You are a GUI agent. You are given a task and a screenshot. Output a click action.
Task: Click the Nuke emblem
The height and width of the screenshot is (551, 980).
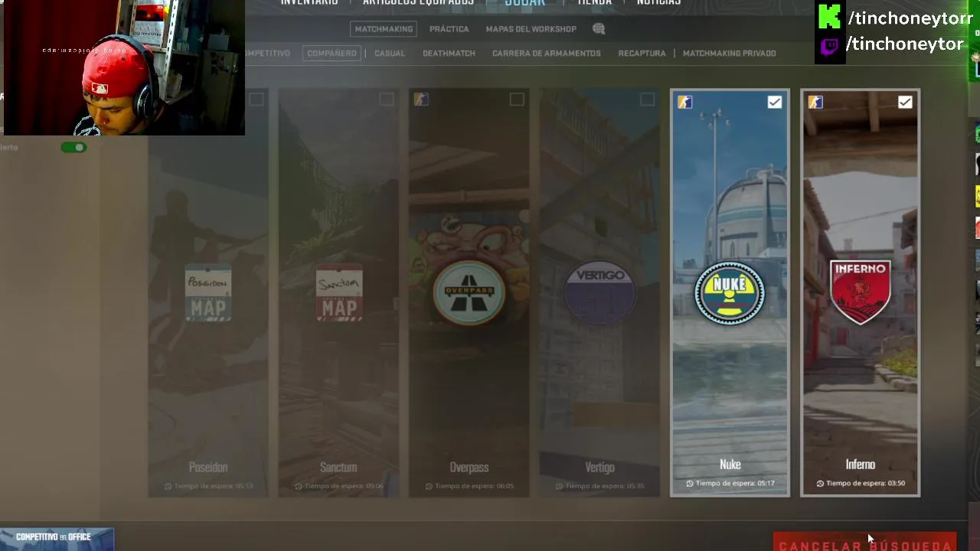[x=730, y=293]
